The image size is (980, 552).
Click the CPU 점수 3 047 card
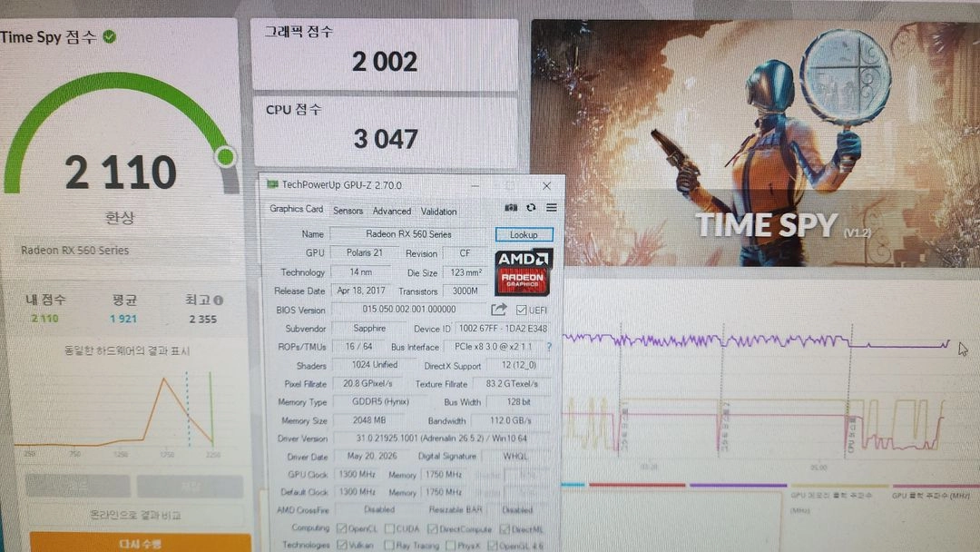coord(385,132)
